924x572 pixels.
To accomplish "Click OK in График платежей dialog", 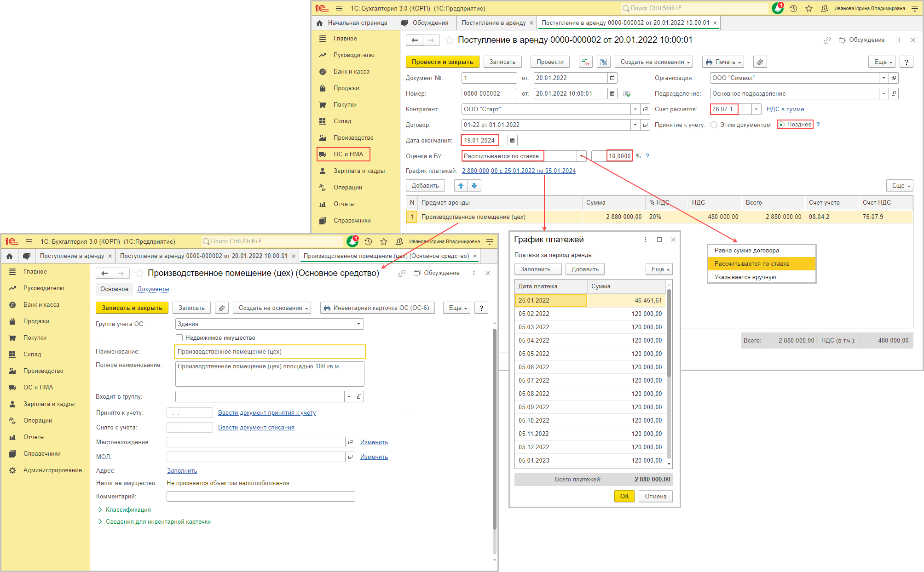I will (x=624, y=497).
